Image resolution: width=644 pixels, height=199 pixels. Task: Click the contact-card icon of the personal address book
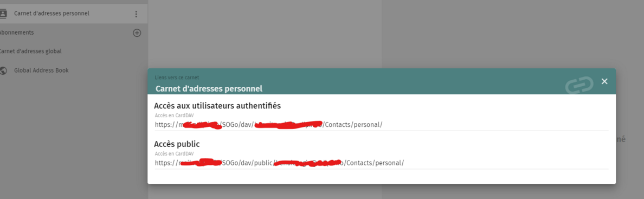tap(3, 14)
